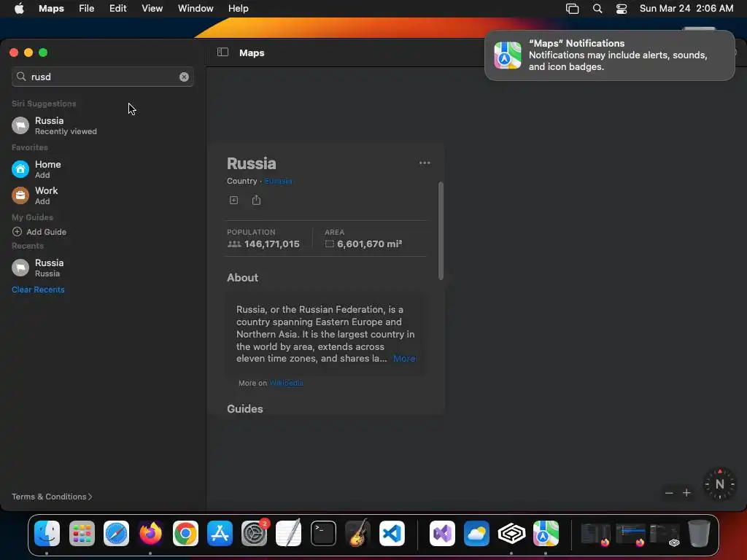Share the Russia place card
Screen dimensions: 747x560
click(256, 200)
